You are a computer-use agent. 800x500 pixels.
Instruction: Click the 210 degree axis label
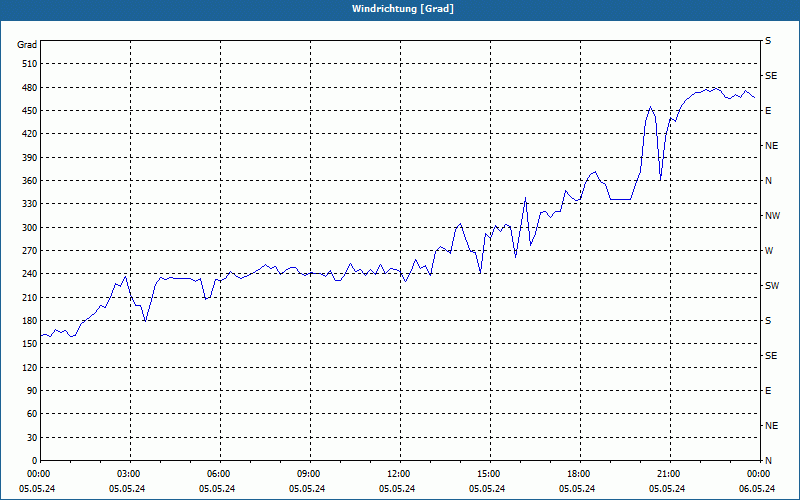[30, 297]
